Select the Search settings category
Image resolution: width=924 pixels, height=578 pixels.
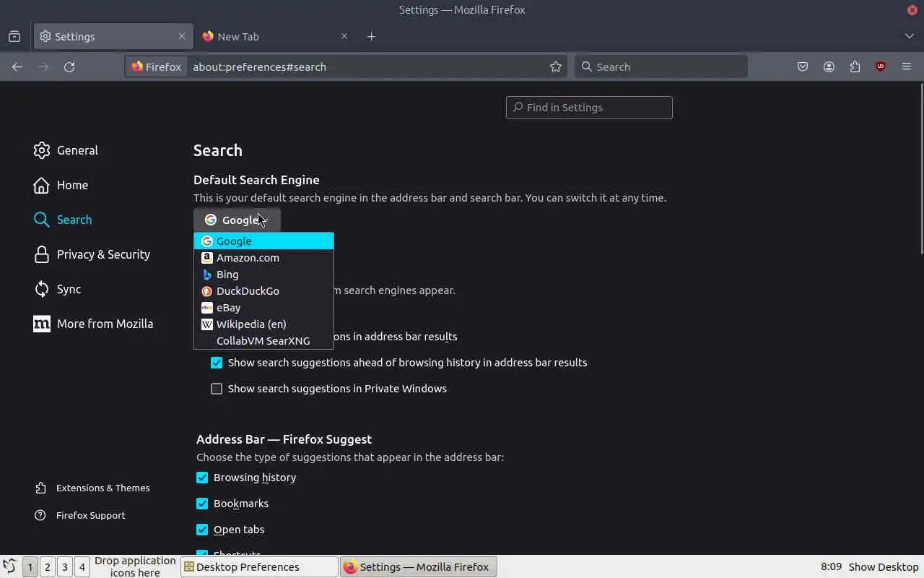coord(63,220)
